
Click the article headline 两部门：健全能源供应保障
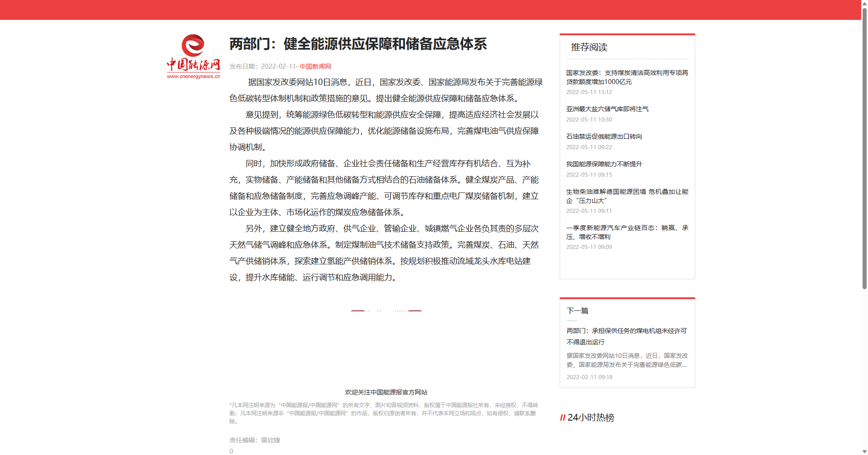pos(358,44)
